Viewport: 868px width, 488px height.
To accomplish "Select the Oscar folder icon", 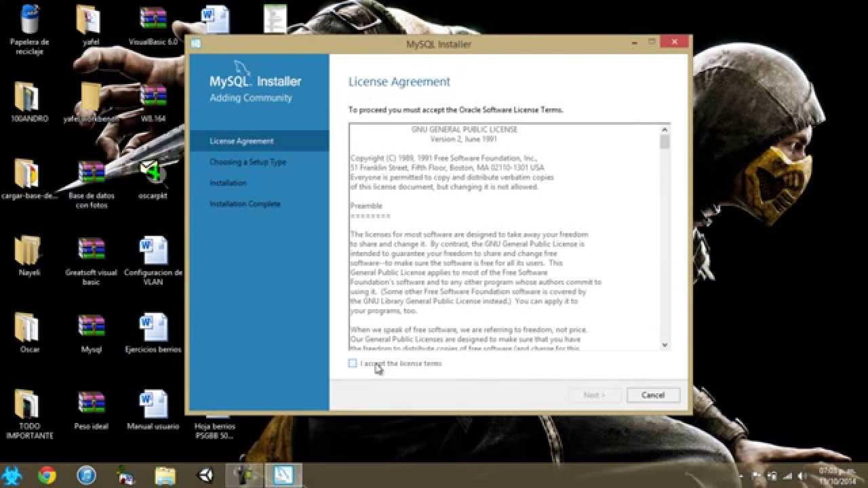I will 28,333.
